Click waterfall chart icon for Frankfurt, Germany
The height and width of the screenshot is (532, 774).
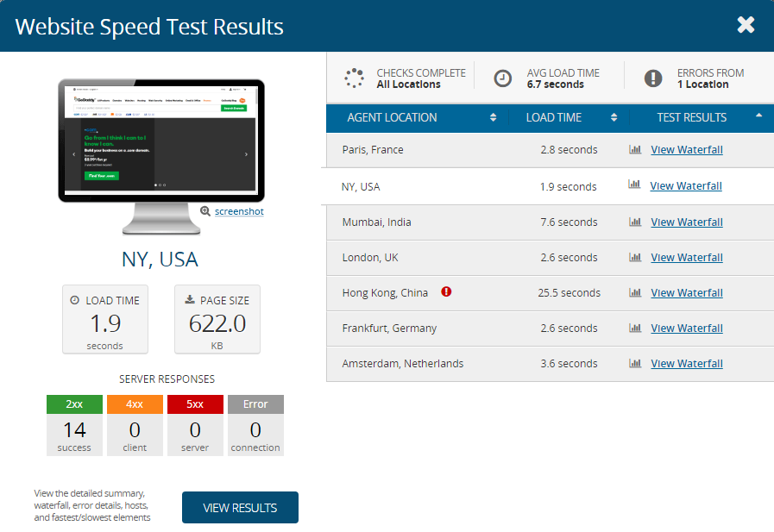(635, 328)
